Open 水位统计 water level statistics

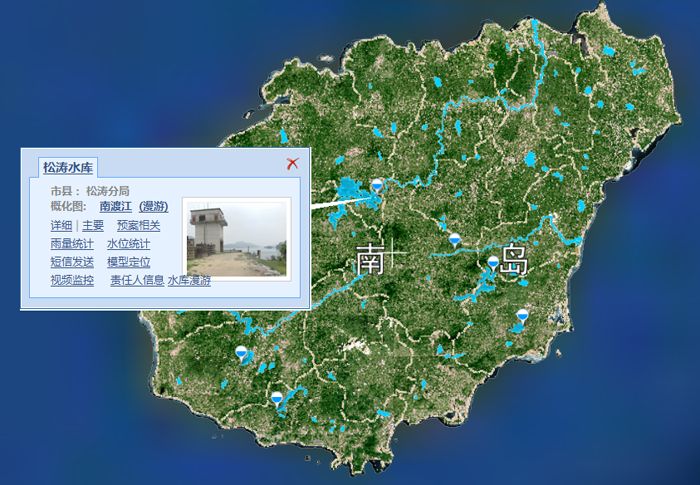pos(129,244)
